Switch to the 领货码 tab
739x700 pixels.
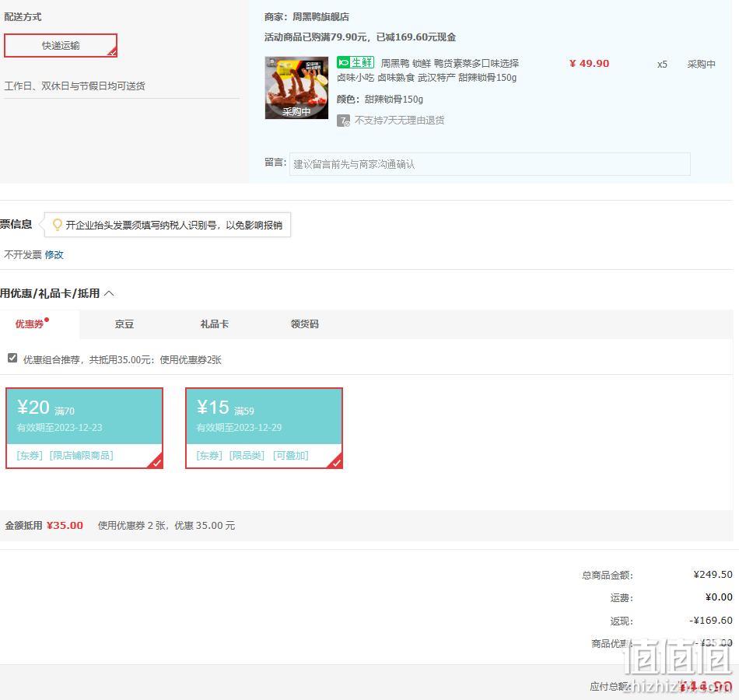click(x=304, y=324)
